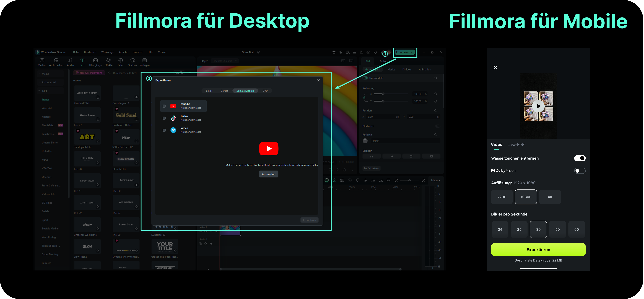The height and width of the screenshot is (299, 644).
Task: Click the marker shield icon in timeline toolbar
Action: coord(357,180)
